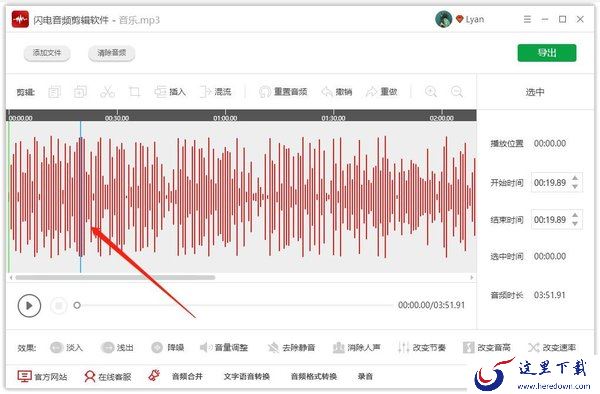Apply the 降噪 noise reduction effect

click(x=168, y=347)
